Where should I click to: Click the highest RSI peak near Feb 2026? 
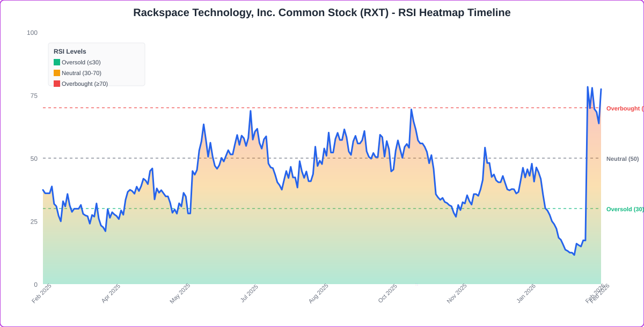point(588,87)
